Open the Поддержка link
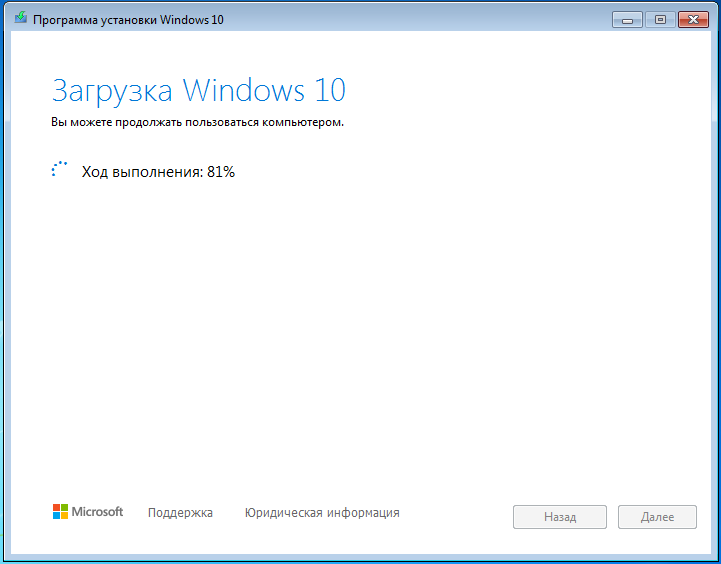The height and width of the screenshot is (564, 721). (x=180, y=513)
